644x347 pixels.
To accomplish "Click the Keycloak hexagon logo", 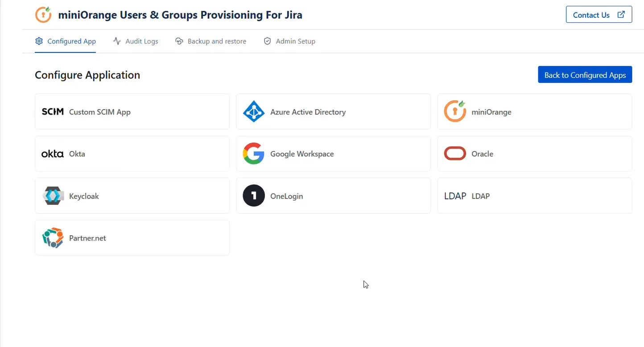I will click(x=53, y=196).
